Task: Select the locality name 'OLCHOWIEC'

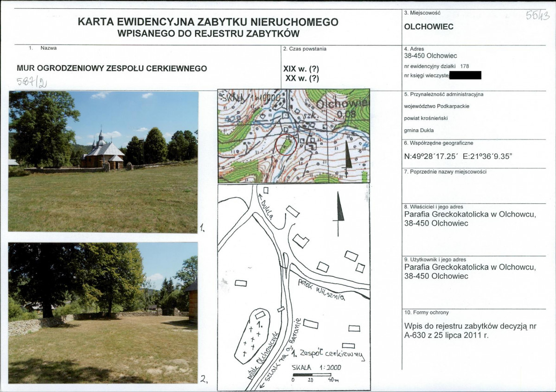Action: coord(428,26)
